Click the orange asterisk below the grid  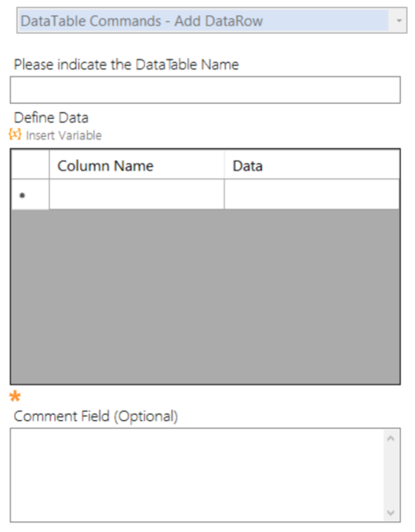coord(15,396)
